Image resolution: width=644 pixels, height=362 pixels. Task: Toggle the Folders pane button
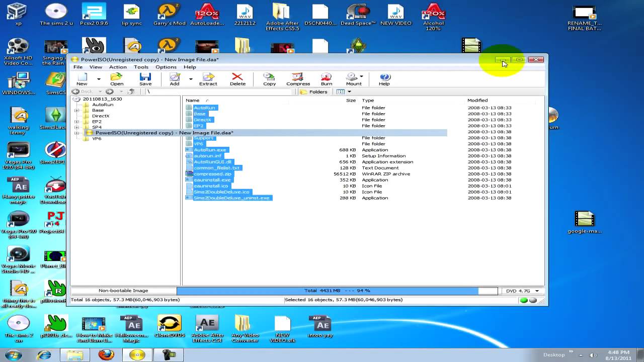313,92
